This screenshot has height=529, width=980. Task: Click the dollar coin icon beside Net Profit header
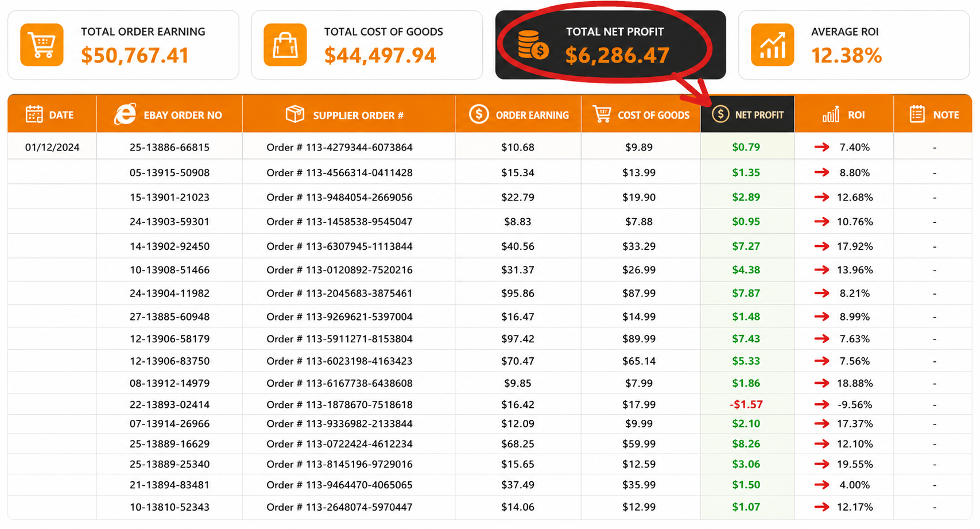coord(721,114)
